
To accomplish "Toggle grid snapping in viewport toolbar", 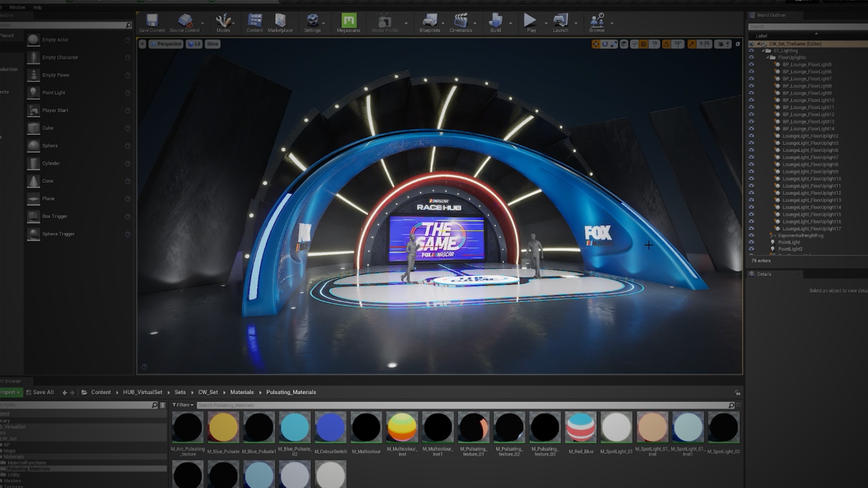I will (x=643, y=44).
